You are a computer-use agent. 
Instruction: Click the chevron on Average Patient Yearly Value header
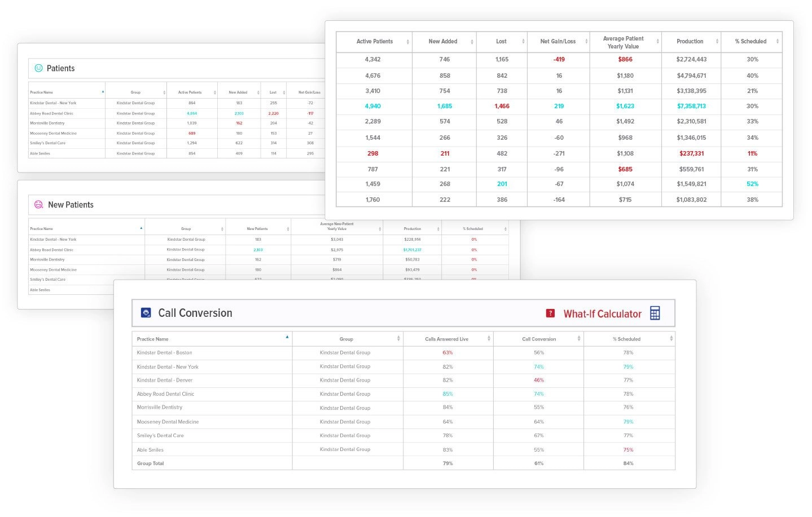pyautogui.click(x=658, y=41)
